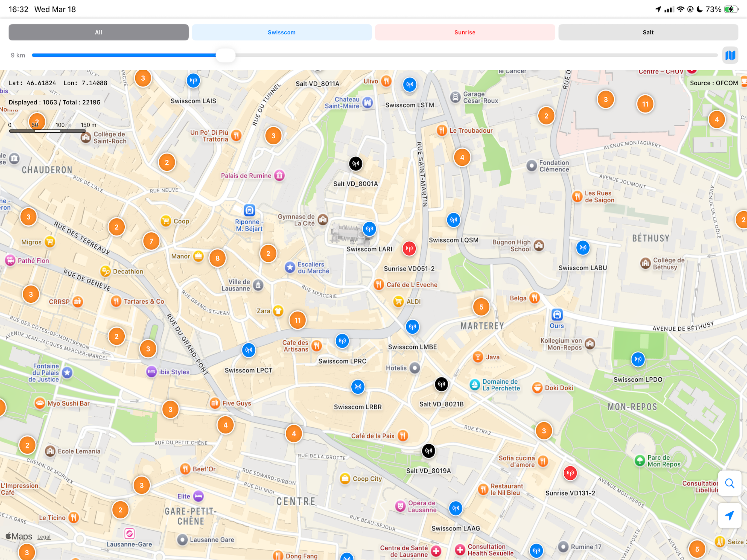Viewport: 747px width, 560px height.
Task: Click the Salt VD_8011A label
Action: [317, 84]
